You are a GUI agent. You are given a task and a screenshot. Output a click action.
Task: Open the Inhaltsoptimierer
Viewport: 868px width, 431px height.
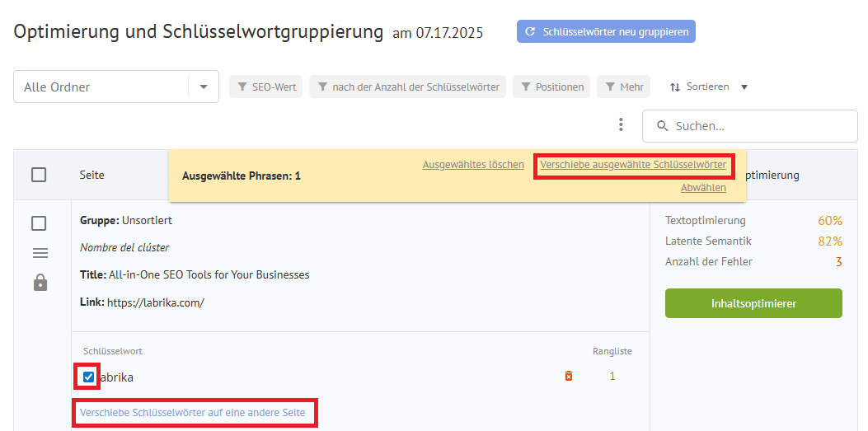(753, 303)
